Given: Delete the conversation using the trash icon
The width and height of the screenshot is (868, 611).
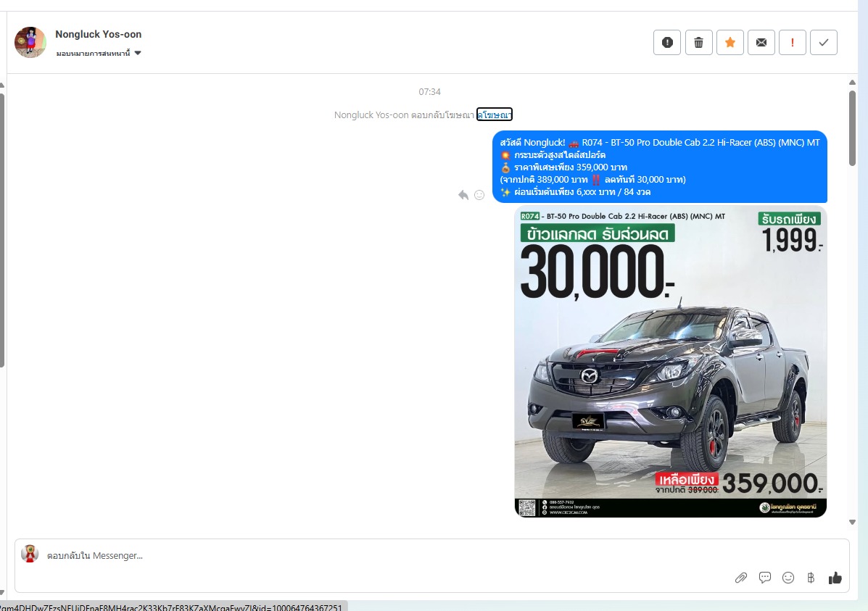Looking at the screenshot, I should [x=698, y=42].
